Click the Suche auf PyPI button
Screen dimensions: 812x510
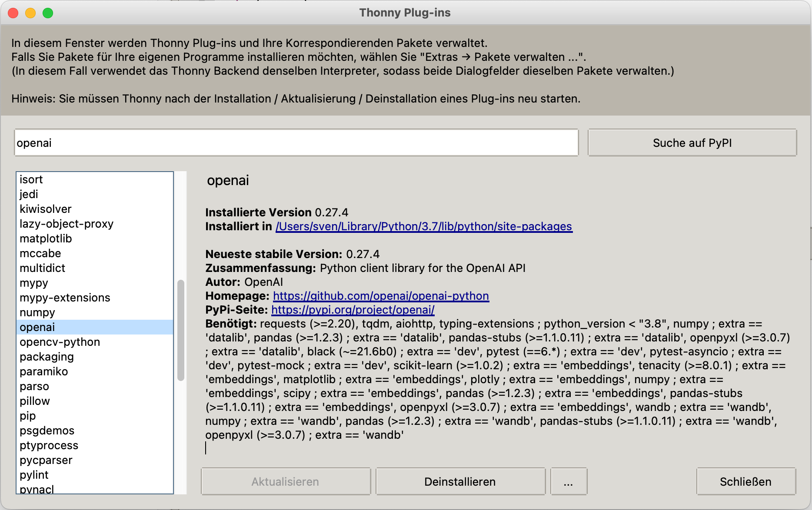pos(692,143)
